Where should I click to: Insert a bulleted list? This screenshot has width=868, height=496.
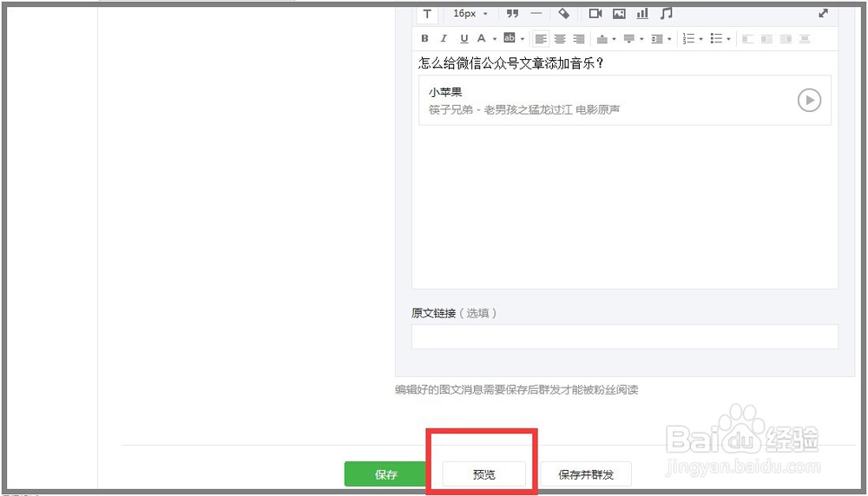tap(716, 39)
